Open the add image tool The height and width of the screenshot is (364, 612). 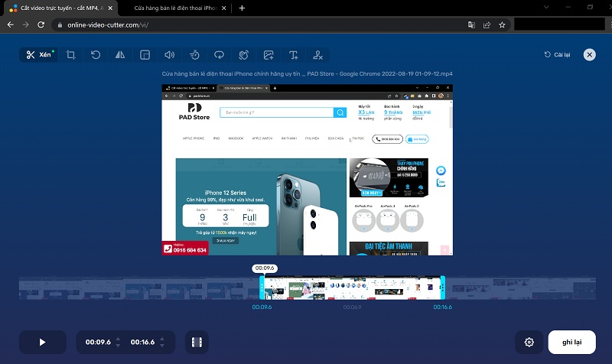click(x=269, y=55)
